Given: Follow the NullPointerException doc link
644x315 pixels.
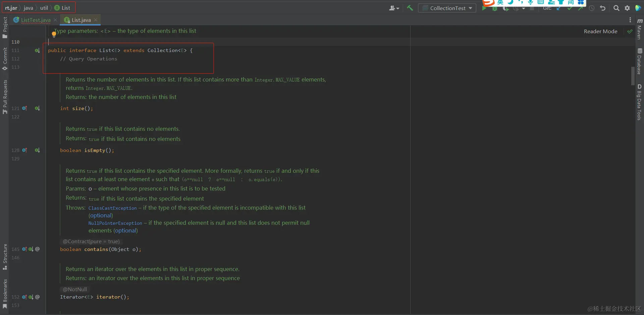Looking at the screenshot, I should click(115, 223).
